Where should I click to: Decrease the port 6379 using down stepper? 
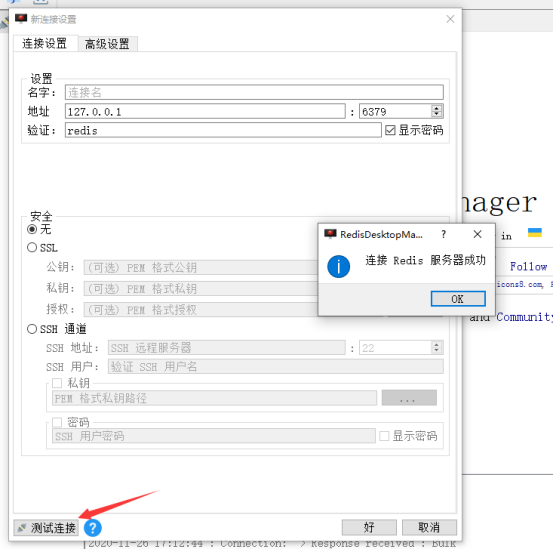coord(437,115)
